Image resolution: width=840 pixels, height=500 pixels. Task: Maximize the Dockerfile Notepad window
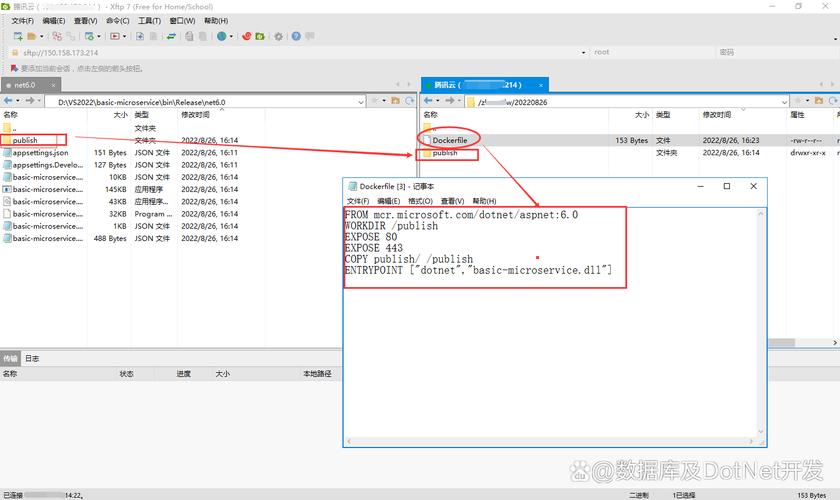[726, 186]
